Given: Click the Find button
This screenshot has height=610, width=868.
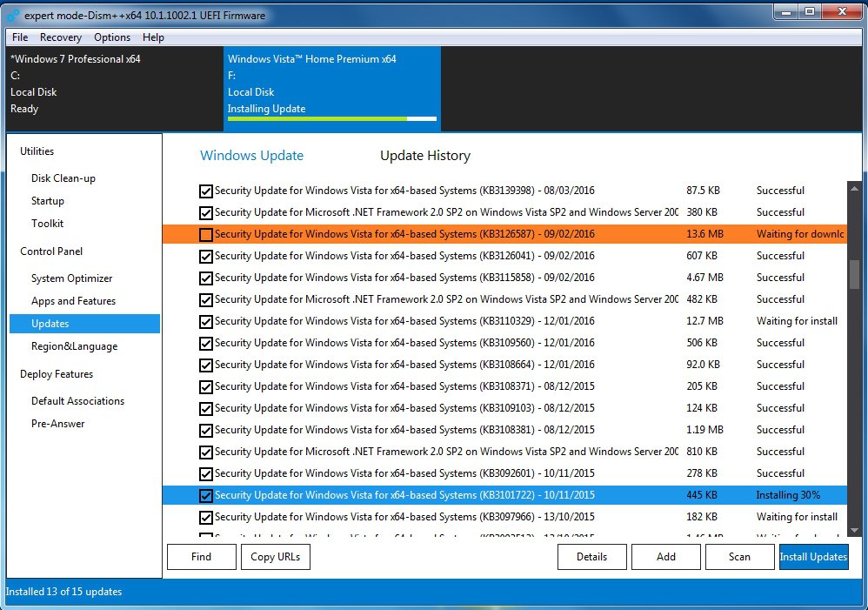Looking at the screenshot, I should (x=202, y=557).
